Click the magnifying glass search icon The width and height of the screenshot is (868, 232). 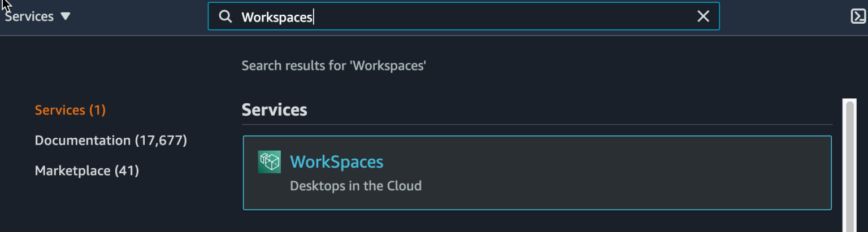click(225, 17)
